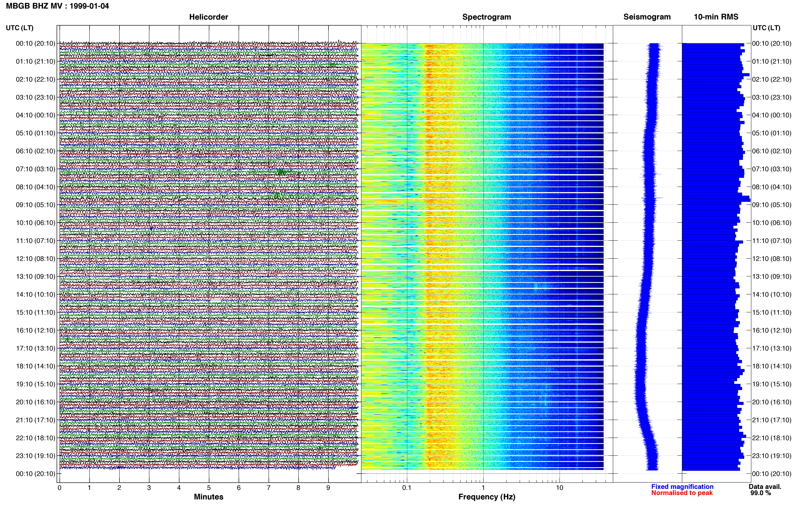The height and width of the screenshot is (508, 812).
Task: Click left time label 08:10 (04:10)
Action: pyautogui.click(x=36, y=187)
